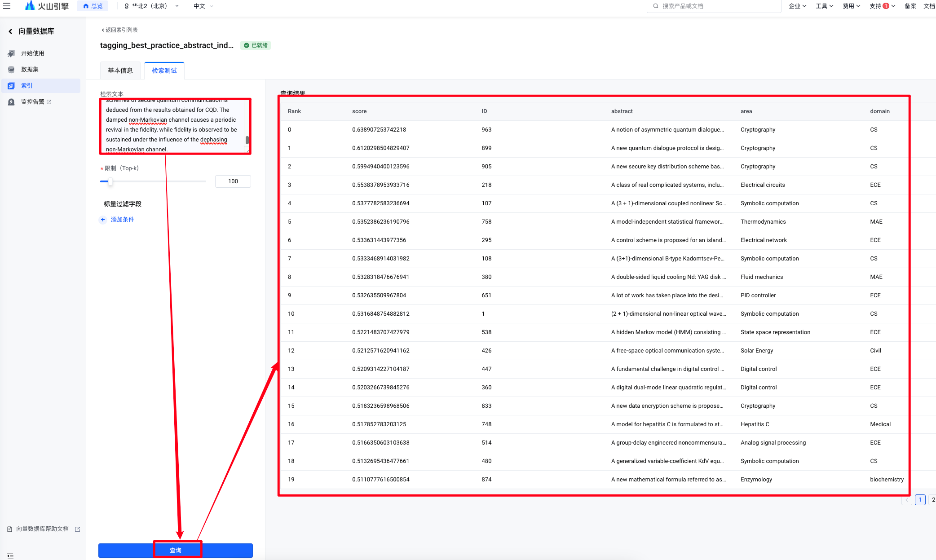
Task: Expand the 费用 menu
Action: click(x=852, y=6)
